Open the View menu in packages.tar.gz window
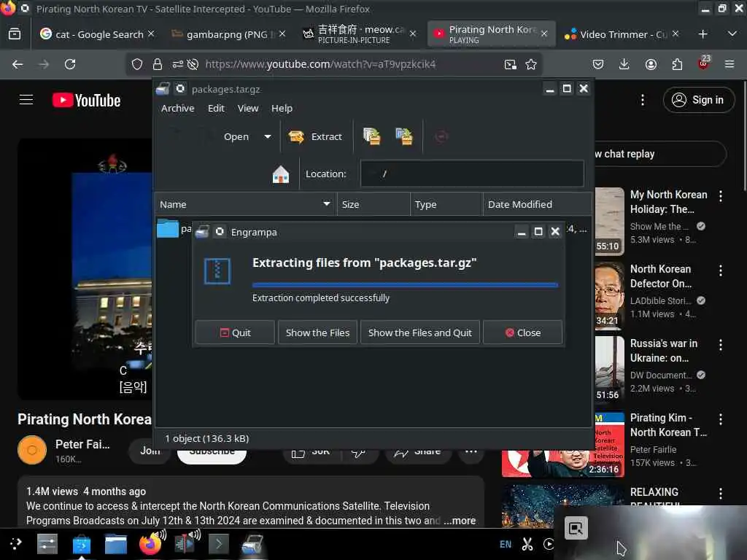This screenshot has height=560, width=747. tap(248, 108)
